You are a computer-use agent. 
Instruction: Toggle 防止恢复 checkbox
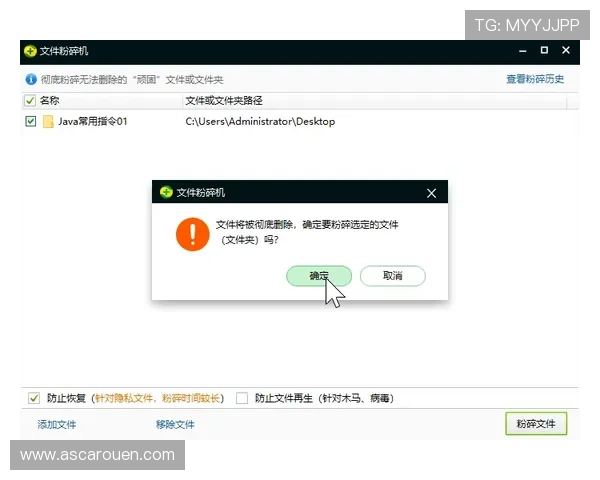[x=34, y=398]
